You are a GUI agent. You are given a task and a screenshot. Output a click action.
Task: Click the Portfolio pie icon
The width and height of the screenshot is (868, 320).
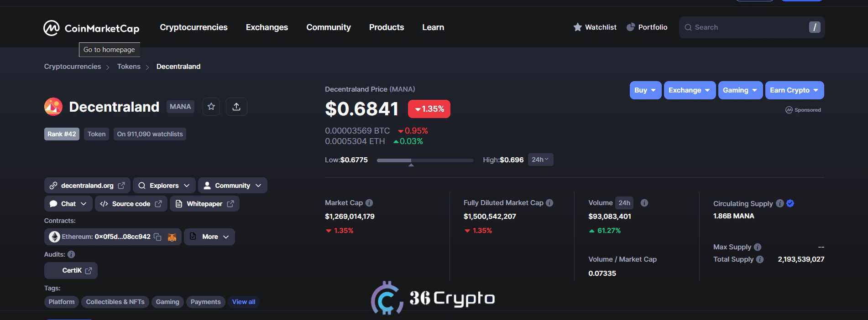tap(631, 27)
